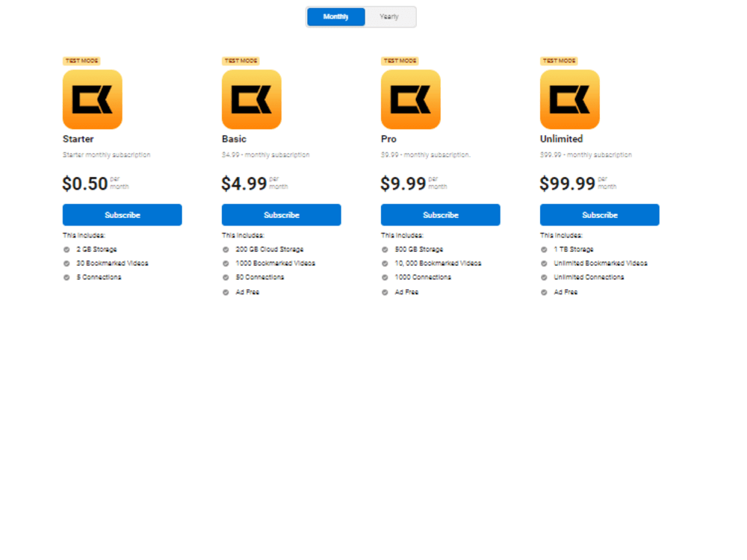747x560 pixels.
Task: Click the '5 Connections' feature text
Action: pos(99,277)
